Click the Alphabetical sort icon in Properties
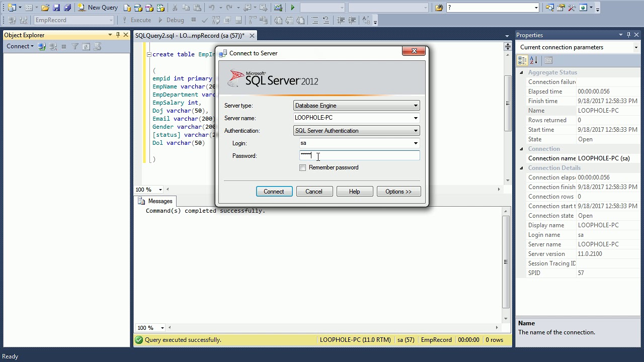This screenshot has height=362, width=644. pos(533,60)
